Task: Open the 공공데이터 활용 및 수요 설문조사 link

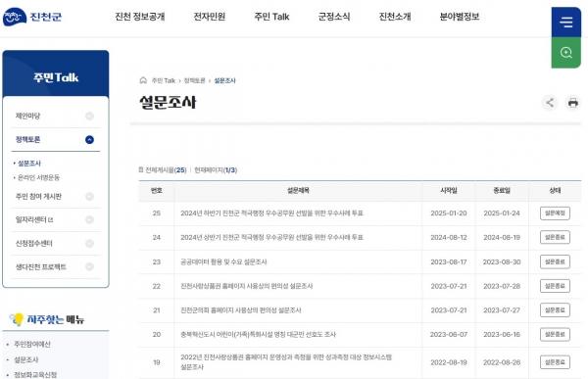Action: 223,261
